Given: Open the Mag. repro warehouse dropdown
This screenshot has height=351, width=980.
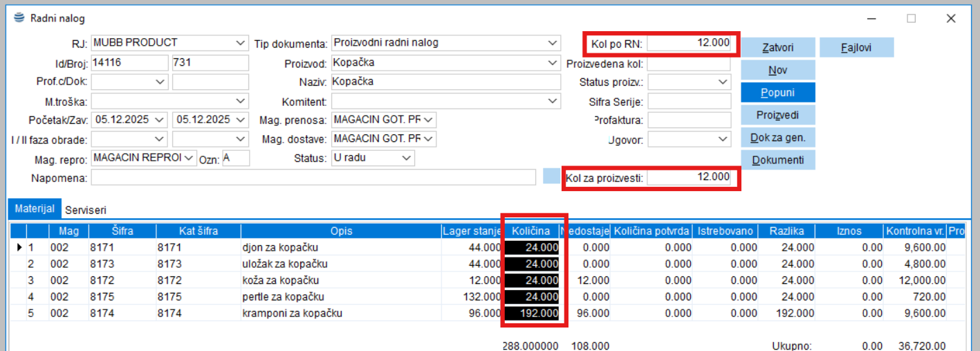Looking at the screenshot, I should (x=188, y=158).
